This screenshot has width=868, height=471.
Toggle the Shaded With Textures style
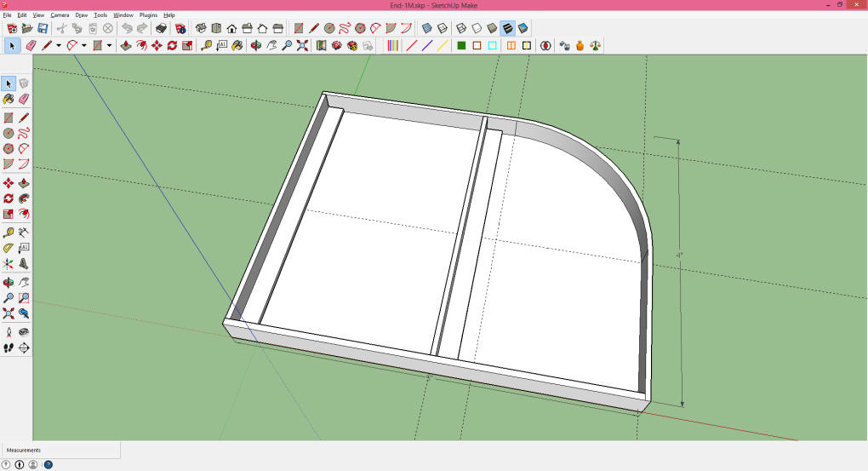(507, 28)
